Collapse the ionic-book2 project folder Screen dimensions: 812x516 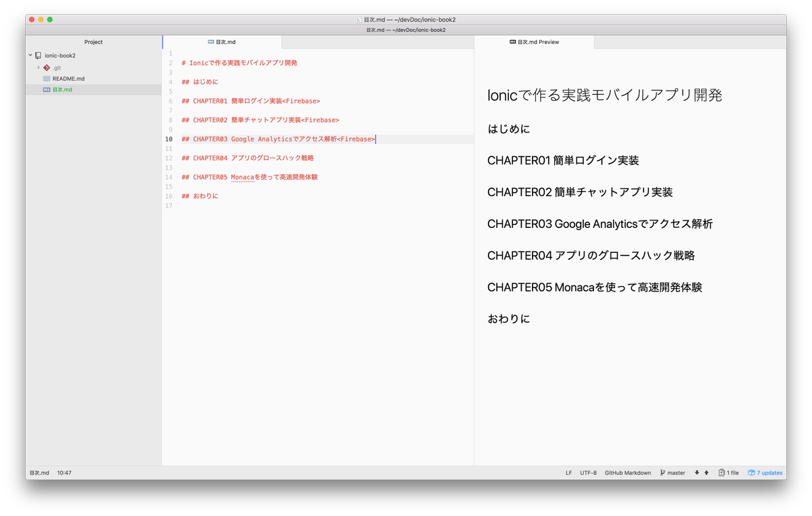click(x=30, y=55)
